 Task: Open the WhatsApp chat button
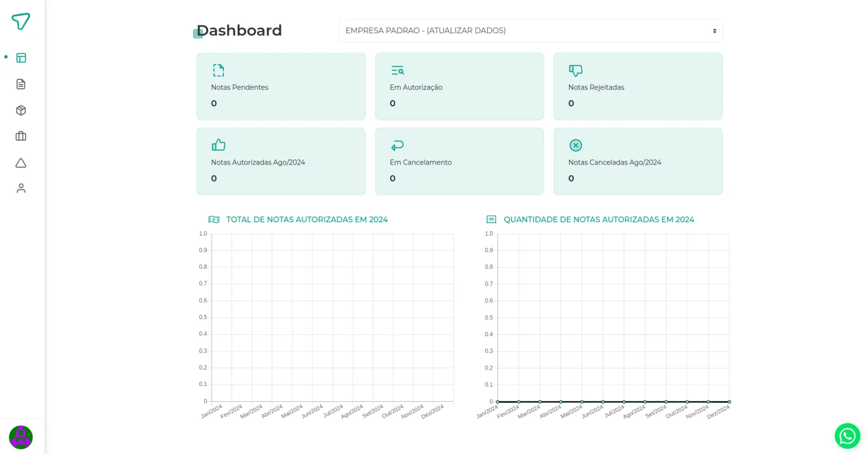[x=847, y=436]
